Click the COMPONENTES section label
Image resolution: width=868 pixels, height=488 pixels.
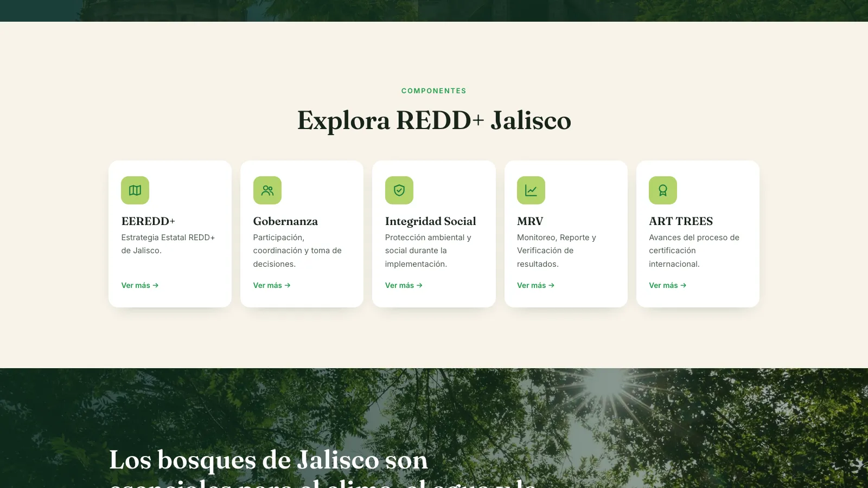(x=434, y=91)
